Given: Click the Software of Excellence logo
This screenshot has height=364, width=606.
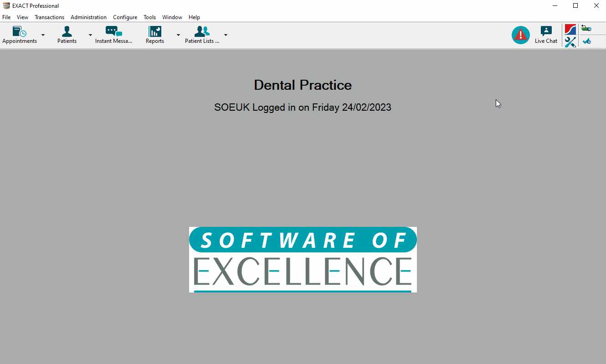Looking at the screenshot, I should tap(303, 259).
